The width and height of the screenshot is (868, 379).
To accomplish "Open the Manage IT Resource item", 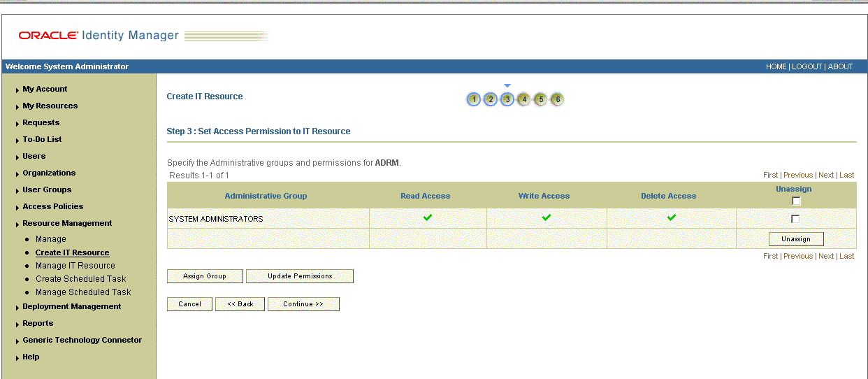I will [x=75, y=266].
